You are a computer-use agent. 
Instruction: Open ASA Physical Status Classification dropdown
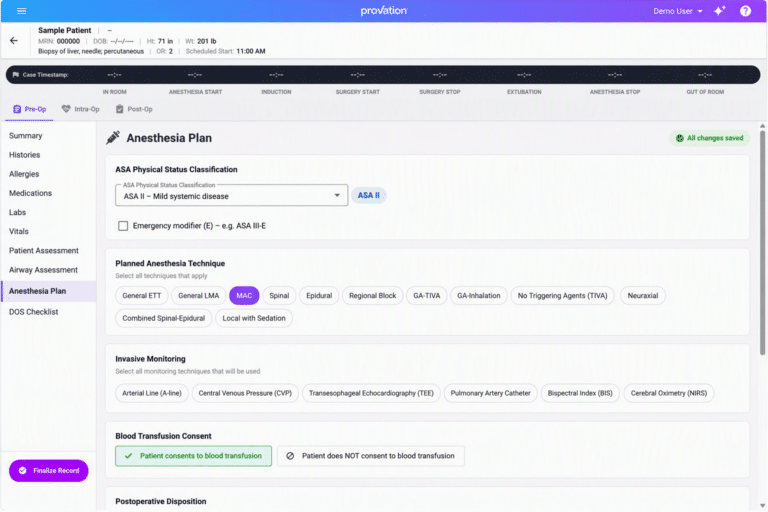coord(232,195)
